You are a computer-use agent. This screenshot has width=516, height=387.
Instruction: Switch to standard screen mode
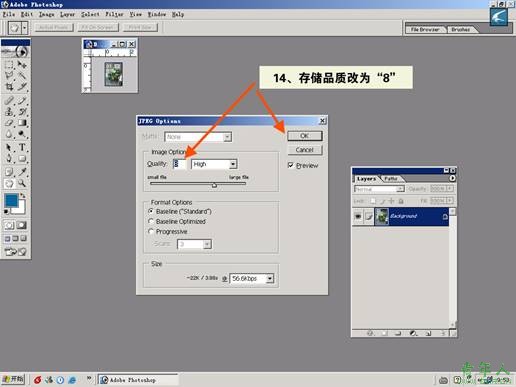[7, 238]
